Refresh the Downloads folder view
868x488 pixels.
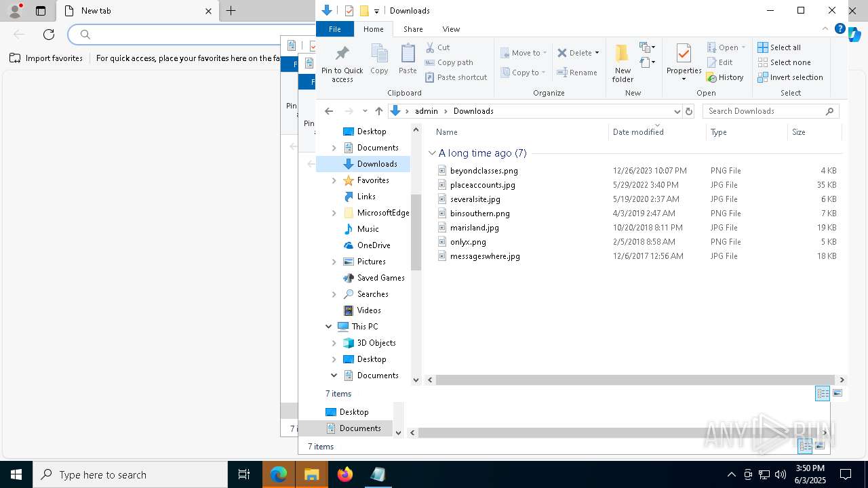689,111
